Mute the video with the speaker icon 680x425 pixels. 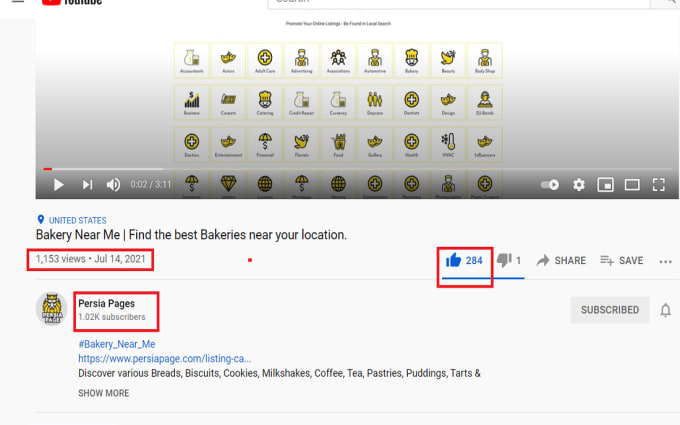pyautogui.click(x=114, y=185)
